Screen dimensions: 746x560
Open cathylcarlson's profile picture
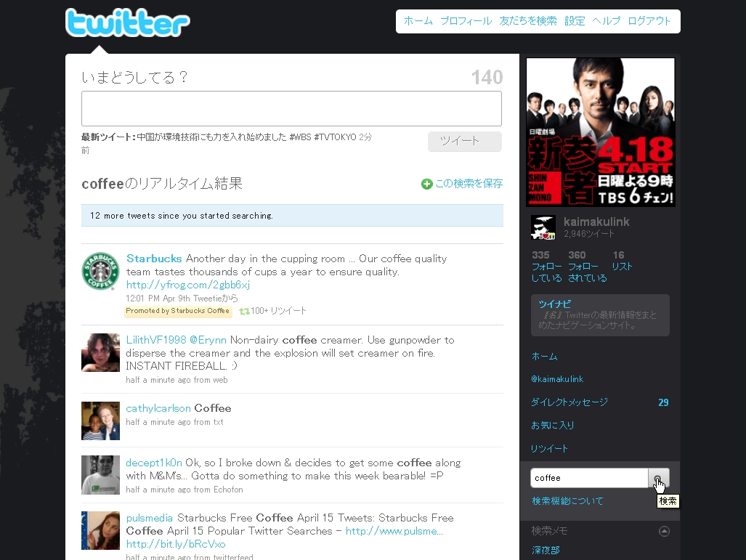point(100,421)
